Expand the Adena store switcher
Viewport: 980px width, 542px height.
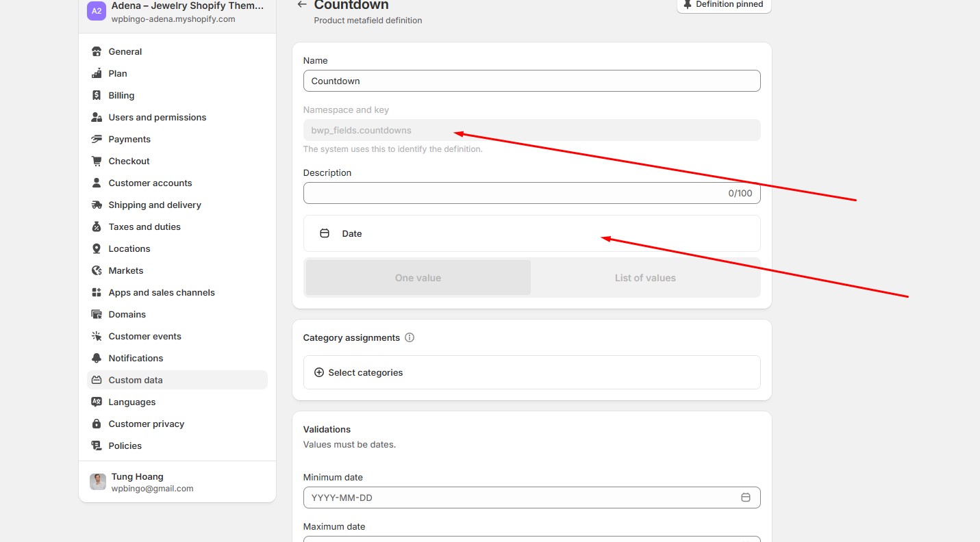click(x=177, y=12)
